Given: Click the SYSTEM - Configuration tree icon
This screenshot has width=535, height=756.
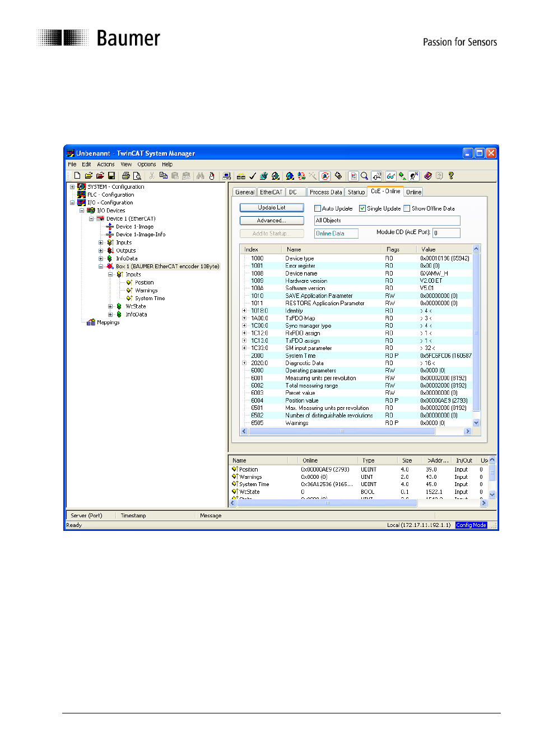Looking at the screenshot, I should pos(82,187).
